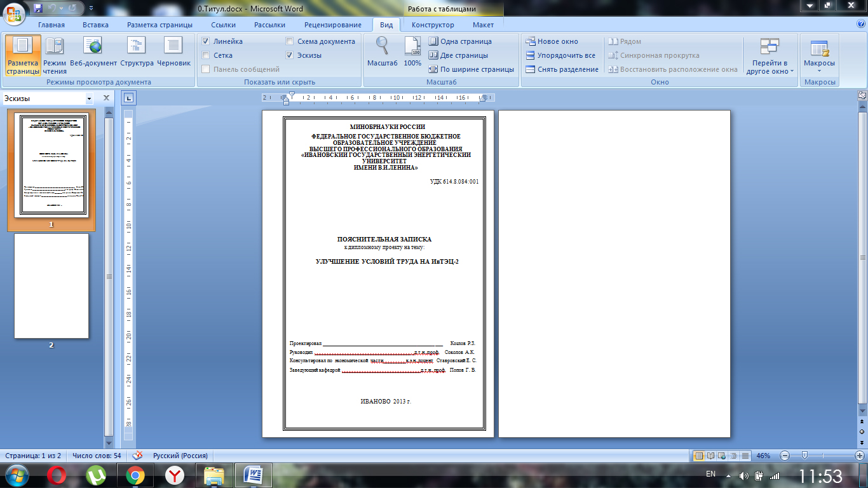The width and height of the screenshot is (868, 488).
Task: Click the proofing errors status icon
Action: tap(138, 456)
